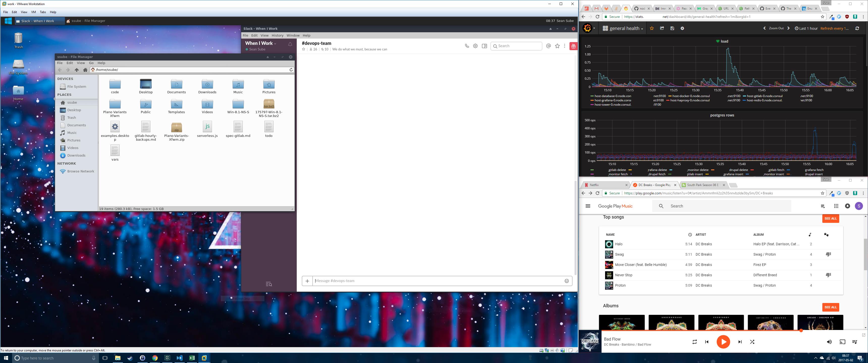Select Browse Network in File Manager
The width and height of the screenshot is (868, 363).
80,171
